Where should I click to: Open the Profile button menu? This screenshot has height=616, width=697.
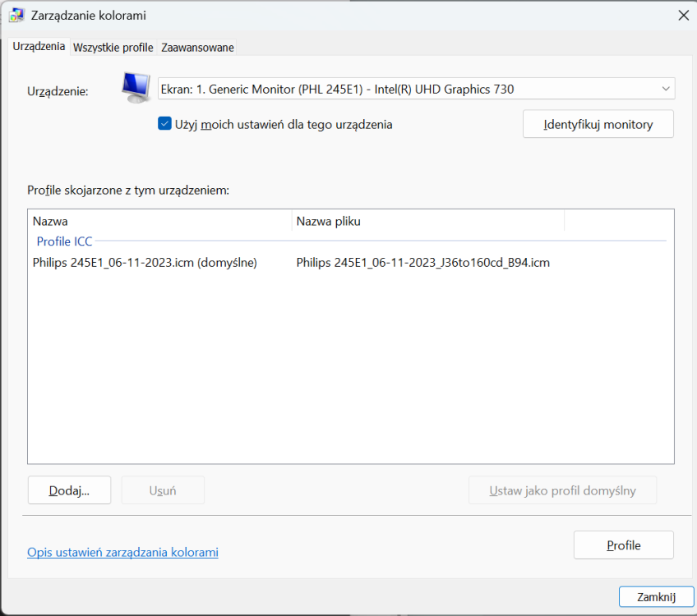(624, 545)
